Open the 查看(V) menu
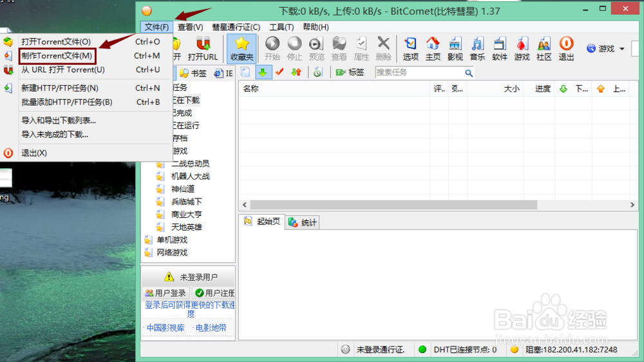 190,27
